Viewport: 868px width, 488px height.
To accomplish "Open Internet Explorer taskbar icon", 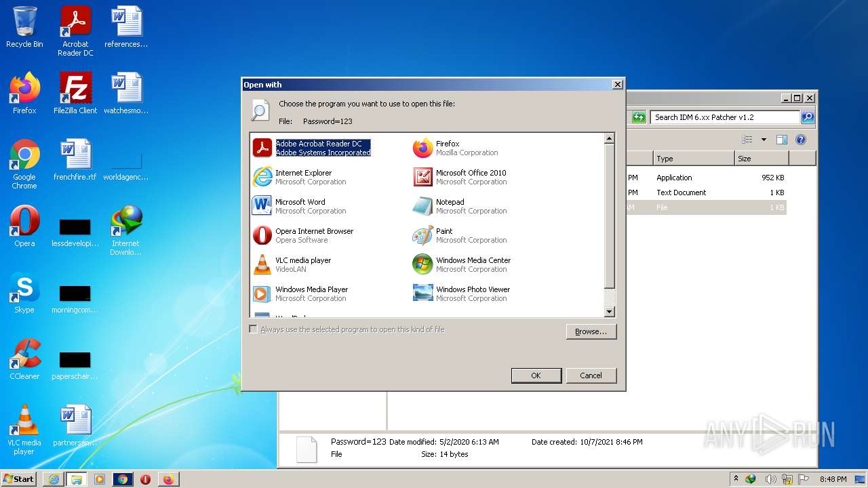I will click(54, 479).
